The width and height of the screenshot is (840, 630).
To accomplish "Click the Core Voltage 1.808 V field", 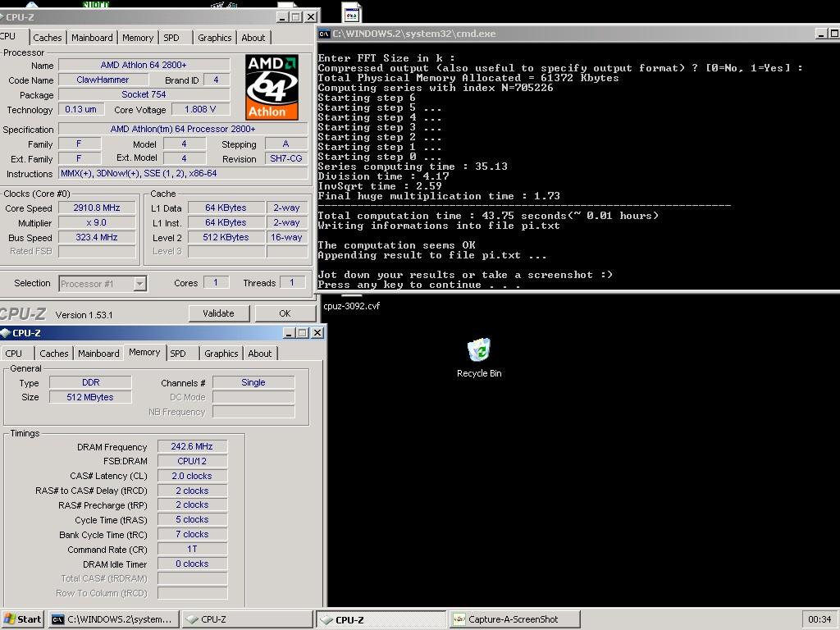I will click(x=200, y=109).
